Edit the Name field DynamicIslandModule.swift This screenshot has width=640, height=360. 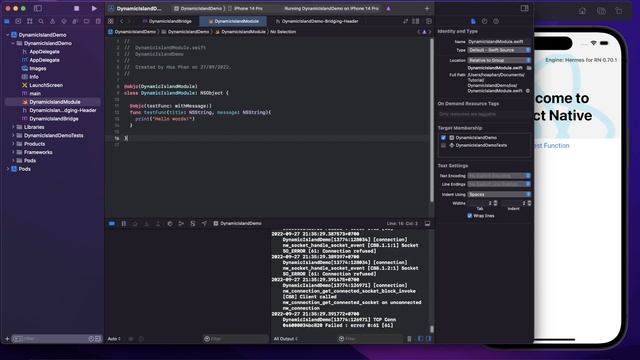tap(499, 42)
